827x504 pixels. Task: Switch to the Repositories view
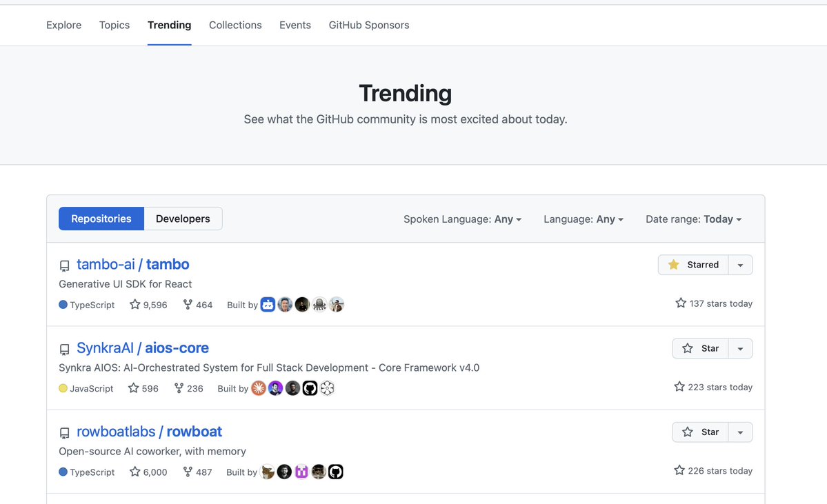click(101, 219)
